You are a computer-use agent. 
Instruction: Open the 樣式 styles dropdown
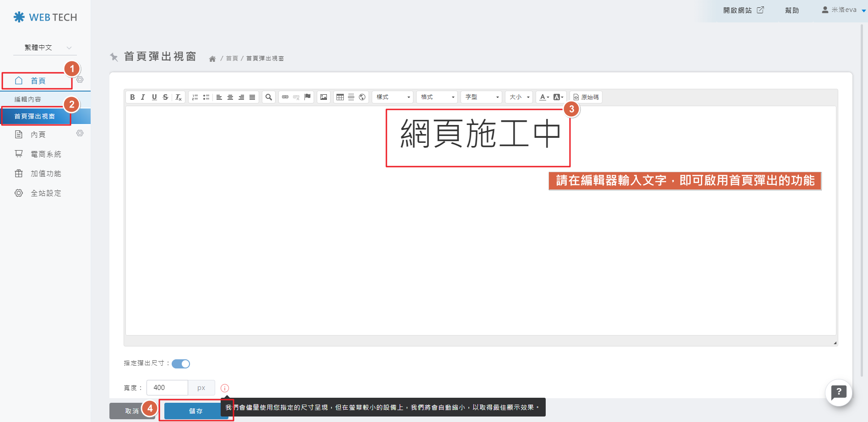point(393,97)
